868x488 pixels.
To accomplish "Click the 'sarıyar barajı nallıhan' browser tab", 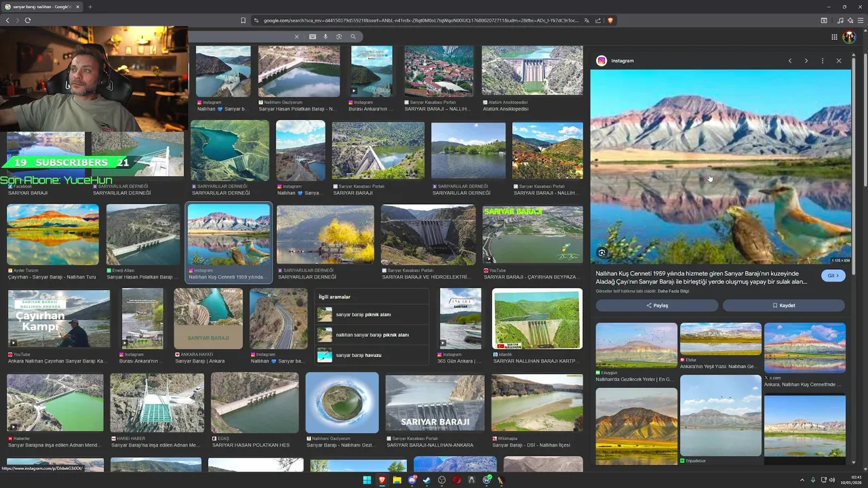I will tap(42, 7).
